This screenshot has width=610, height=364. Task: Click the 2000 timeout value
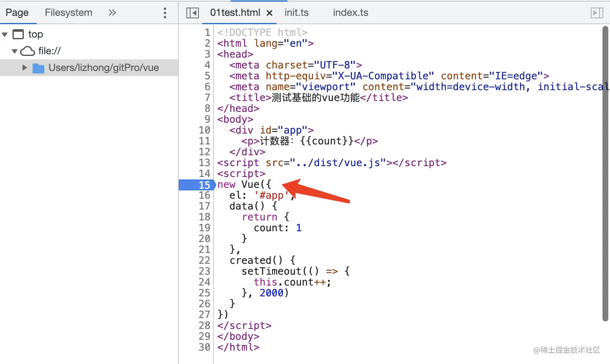pyautogui.click(x=272, y=293)
